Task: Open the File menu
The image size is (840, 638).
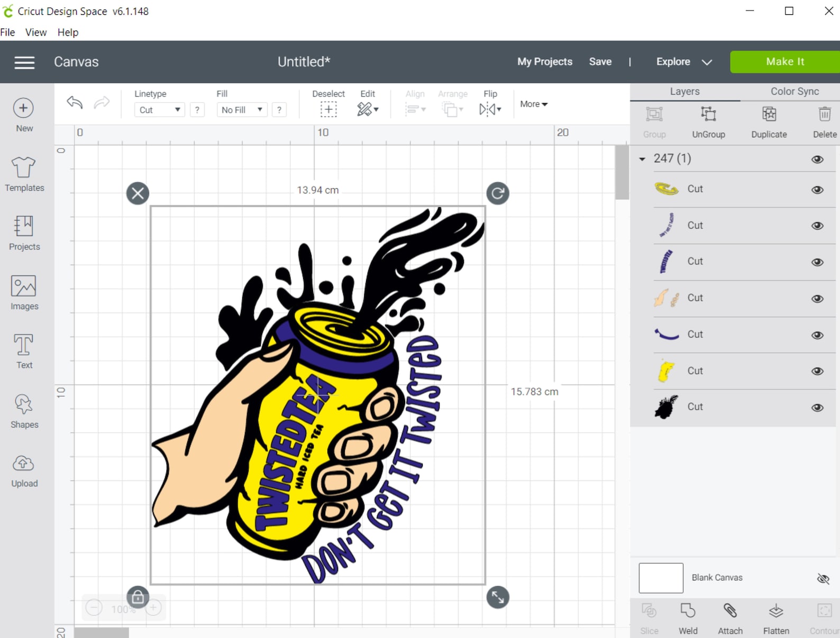Action: pos(7,32)
